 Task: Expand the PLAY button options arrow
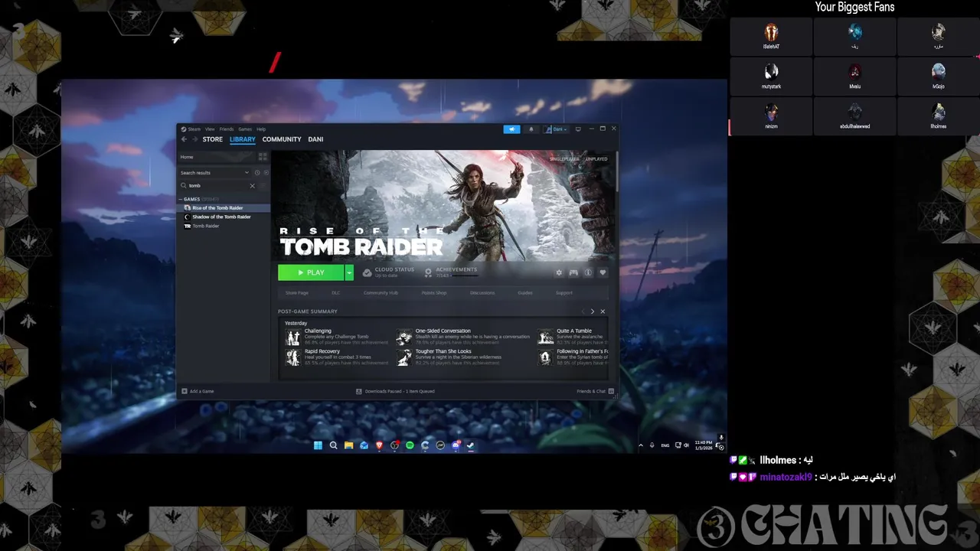(349, 272)
